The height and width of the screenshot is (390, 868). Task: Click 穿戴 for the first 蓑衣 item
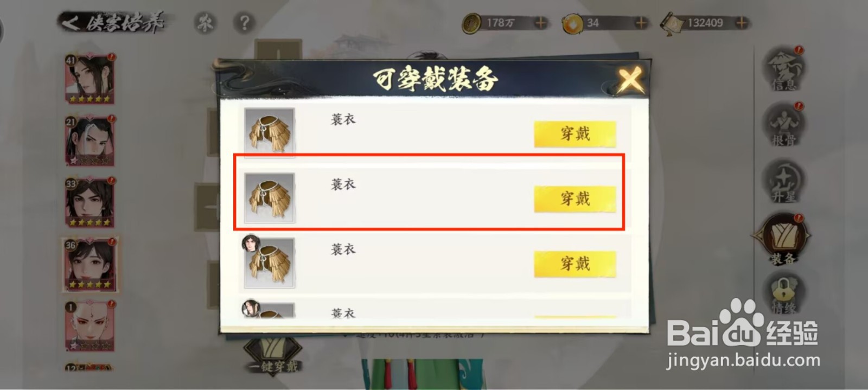pyautogui.click(x=575, y=134)
